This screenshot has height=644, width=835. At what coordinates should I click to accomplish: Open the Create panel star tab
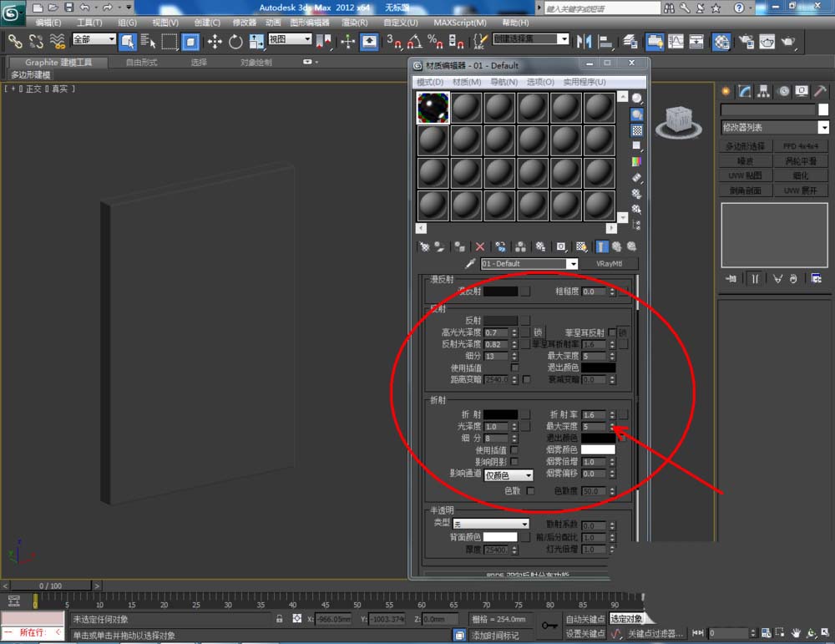(x=726, y=91)
